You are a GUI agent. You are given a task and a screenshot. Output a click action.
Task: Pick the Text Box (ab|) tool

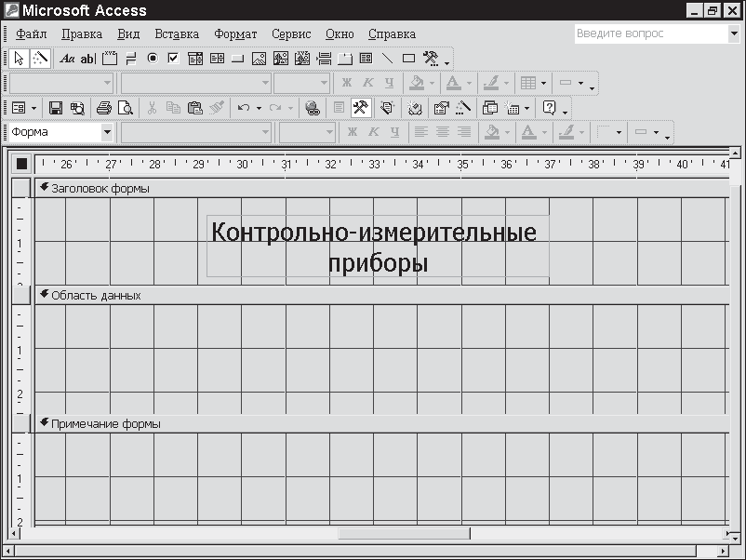pos(88,59)
